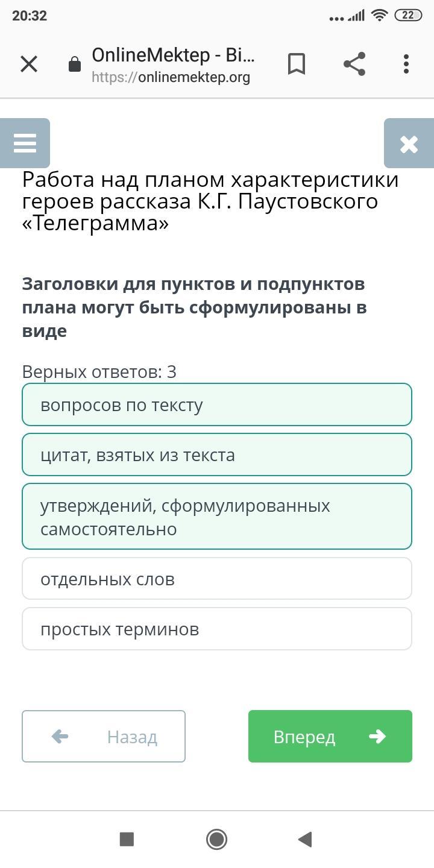Tap the site security lock icon

75,64
